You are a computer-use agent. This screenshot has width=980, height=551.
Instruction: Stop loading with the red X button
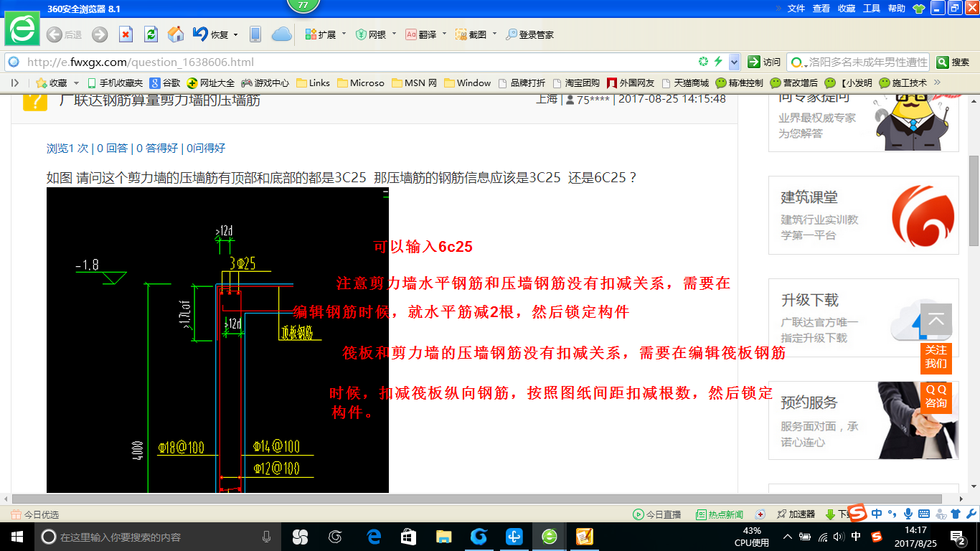coord(126,34)
